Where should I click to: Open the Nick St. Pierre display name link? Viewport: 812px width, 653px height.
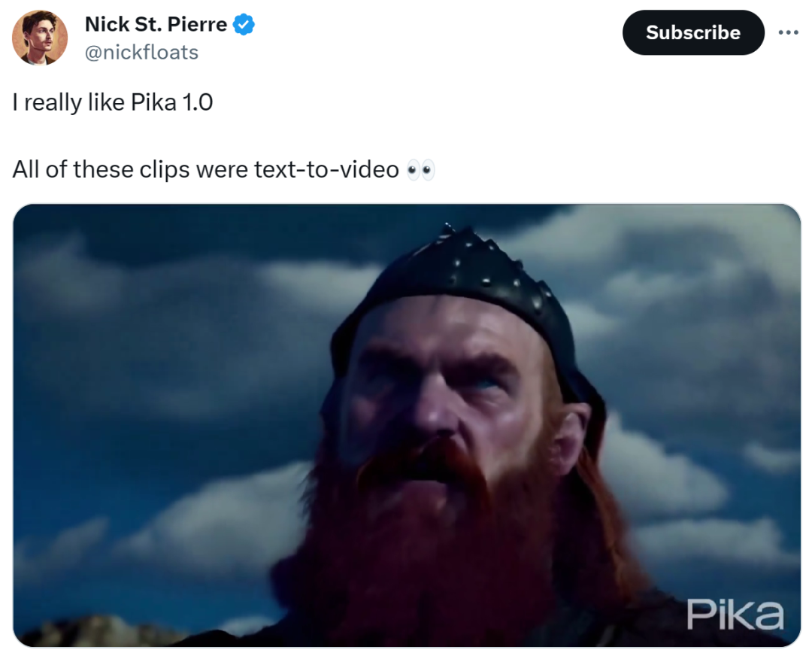pyautogui.click(x=156, y=24)
